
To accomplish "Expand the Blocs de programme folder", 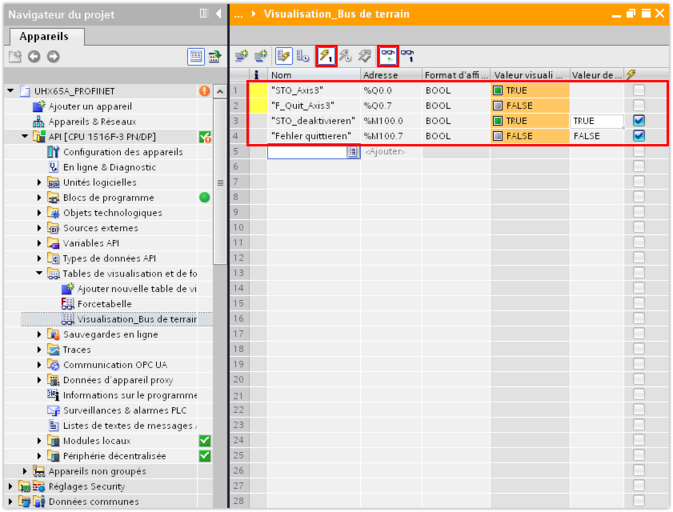I will pyautogui.click(x=40, y=198).
